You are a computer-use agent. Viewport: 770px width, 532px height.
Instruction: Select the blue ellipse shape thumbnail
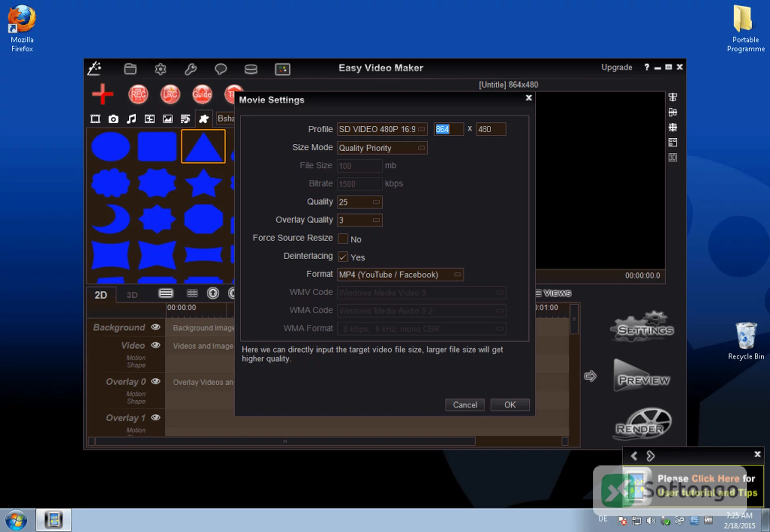pyautogui.click(x=111, y=146)
